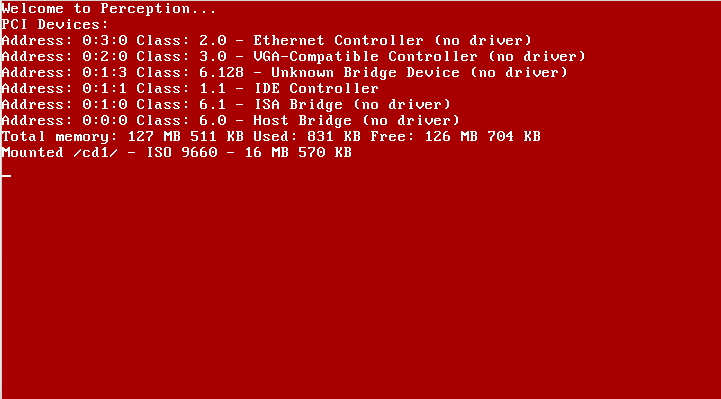Click 'Class: 6.128' on the Unknown Bridge line

pyautogui.click(x=190, y=73)
